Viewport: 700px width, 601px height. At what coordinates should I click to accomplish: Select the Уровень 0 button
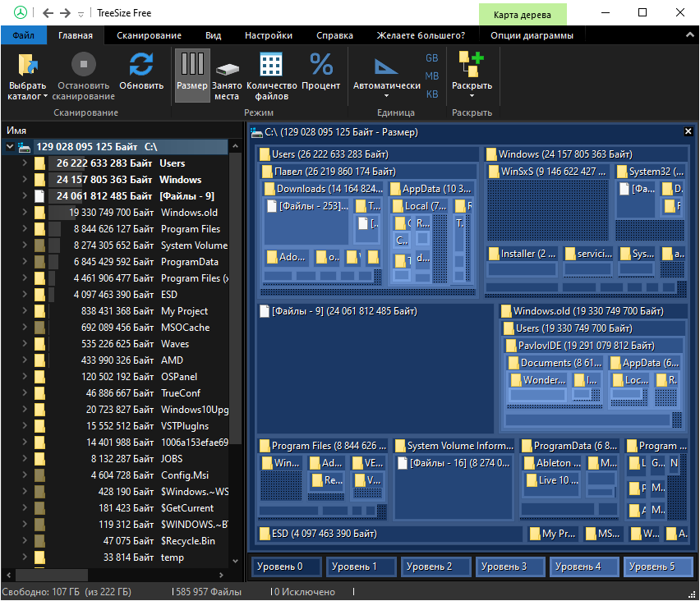[x=286, y=567]
